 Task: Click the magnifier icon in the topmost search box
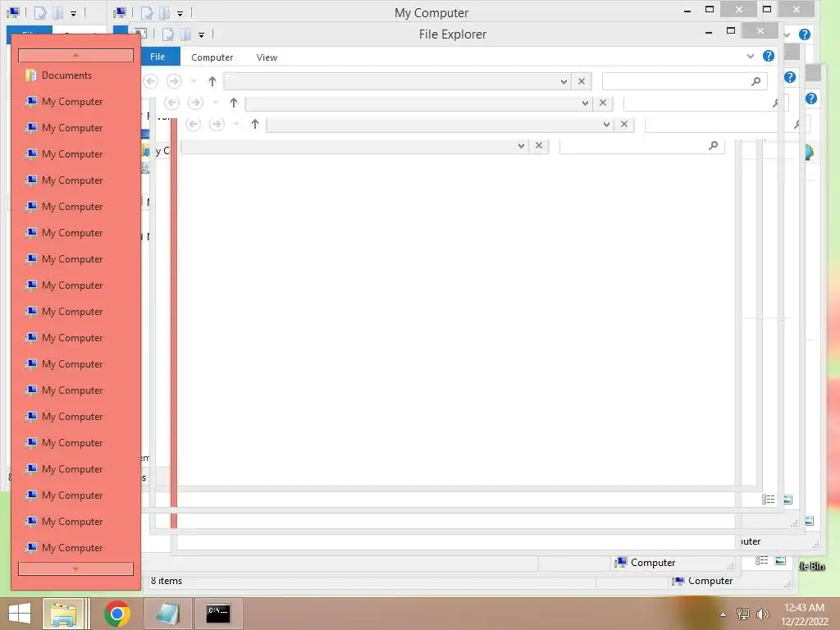(756, 81)
